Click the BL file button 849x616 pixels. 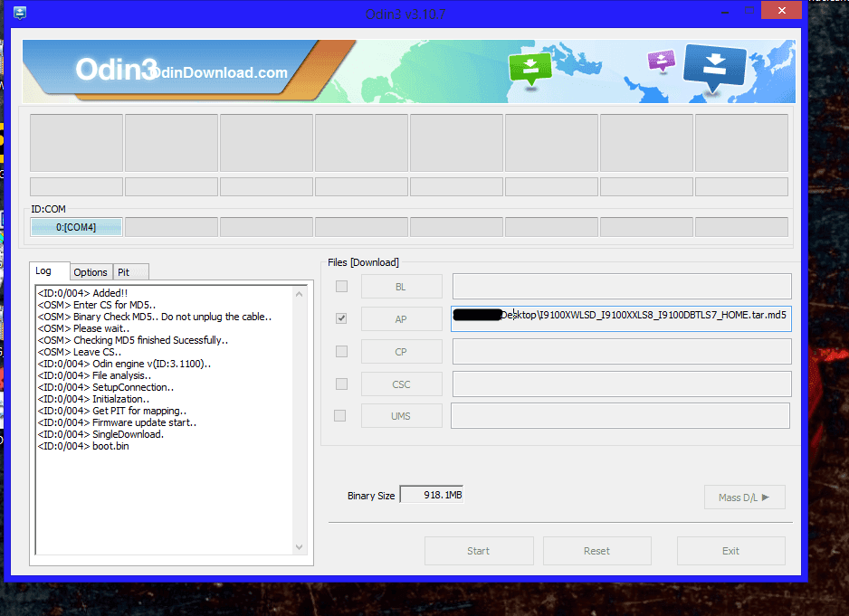point(402,287)
